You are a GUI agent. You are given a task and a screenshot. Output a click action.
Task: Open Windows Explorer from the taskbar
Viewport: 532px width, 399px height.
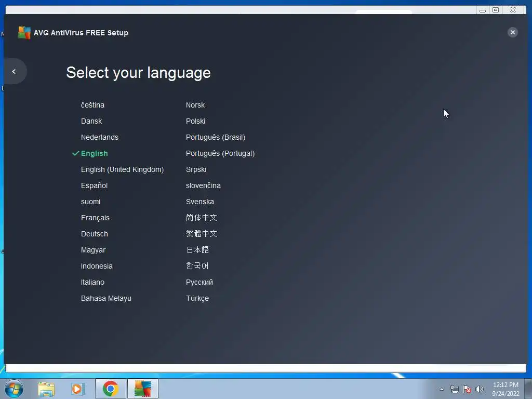pos(46,389)
